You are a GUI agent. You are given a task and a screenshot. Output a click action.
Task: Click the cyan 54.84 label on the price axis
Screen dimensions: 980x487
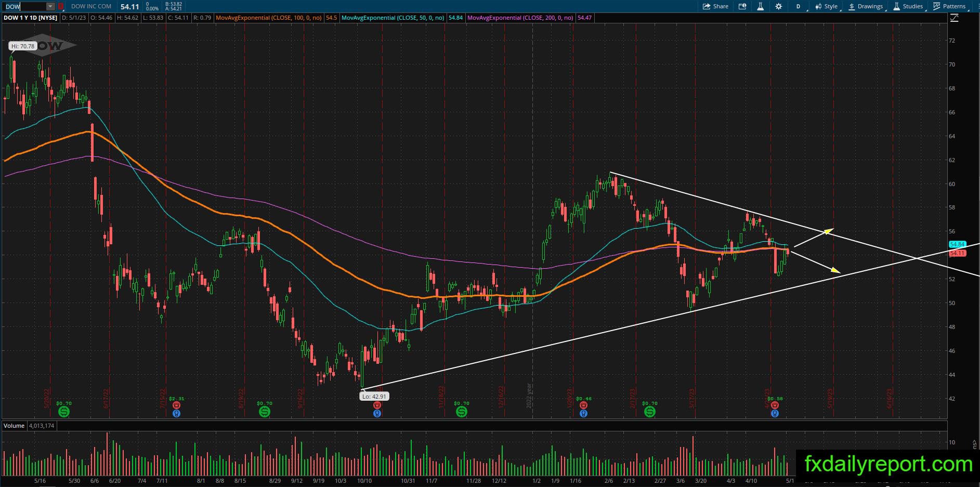(957, 244)
